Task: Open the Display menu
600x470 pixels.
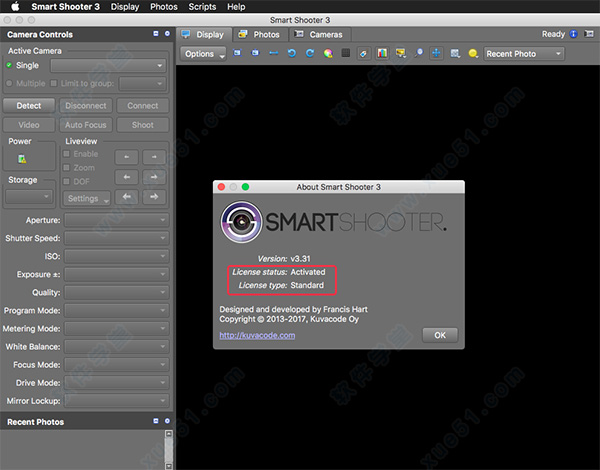Action: 125,7
